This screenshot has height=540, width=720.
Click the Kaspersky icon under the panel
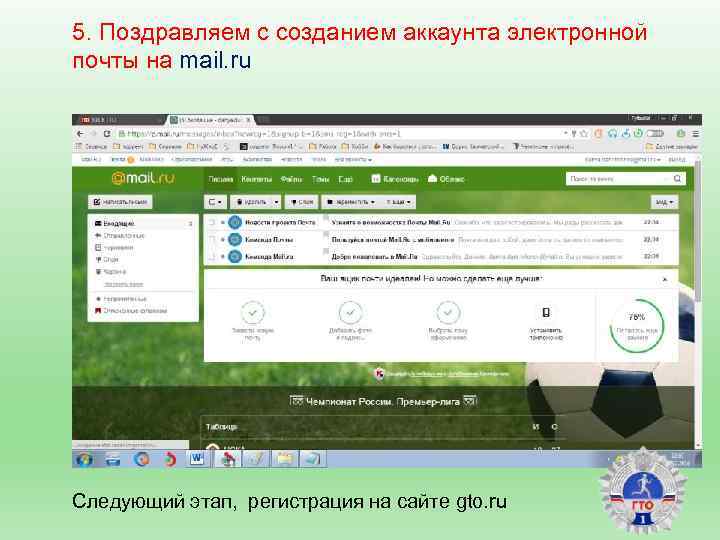coord(379,374)
